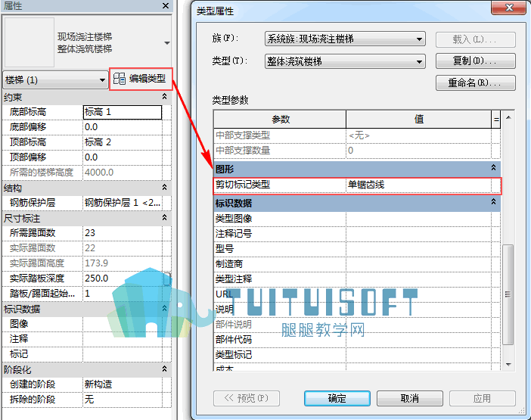Click the 踏板/踢面起始 value 1
This screenshot has height=420, width=531.
[x=123, y=294]
